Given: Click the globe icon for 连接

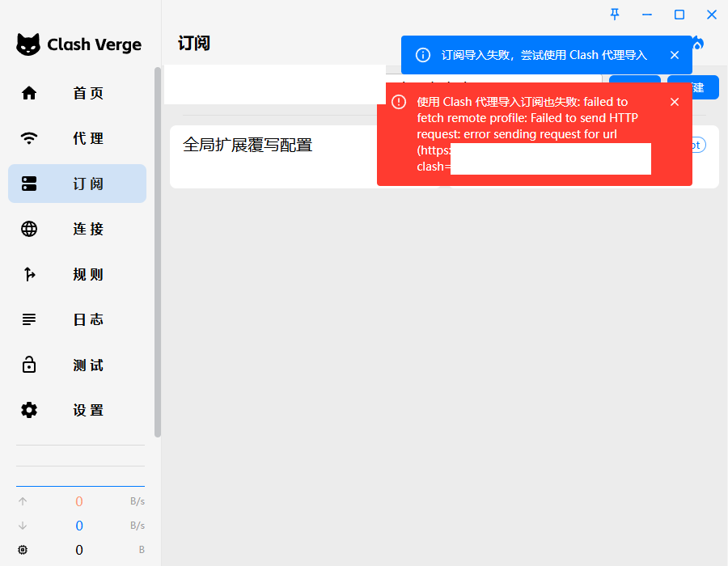Looking at the screenshot, I should click(29, 229).
